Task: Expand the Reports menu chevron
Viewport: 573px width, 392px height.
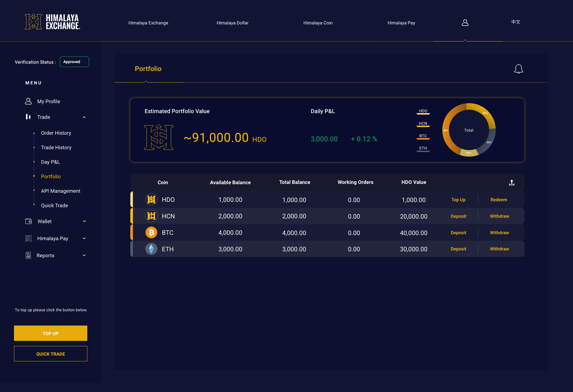Action: [x=84, y=255]
